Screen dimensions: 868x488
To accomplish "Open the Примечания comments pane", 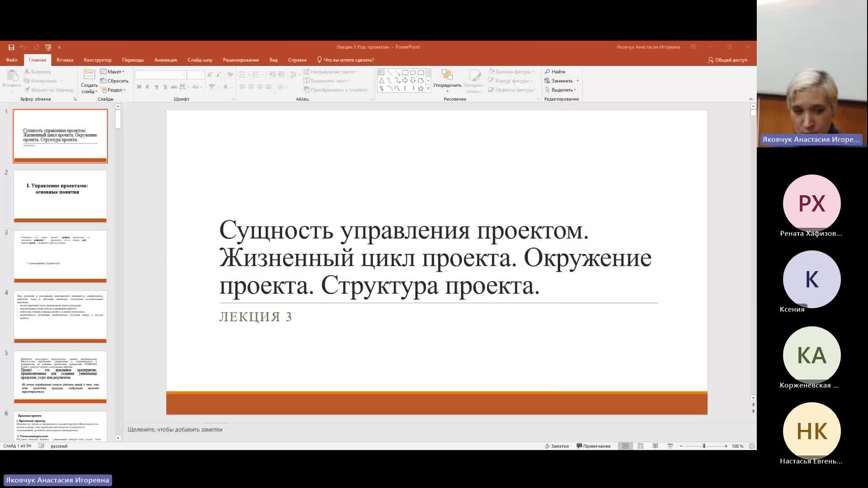I will point(594,446).
